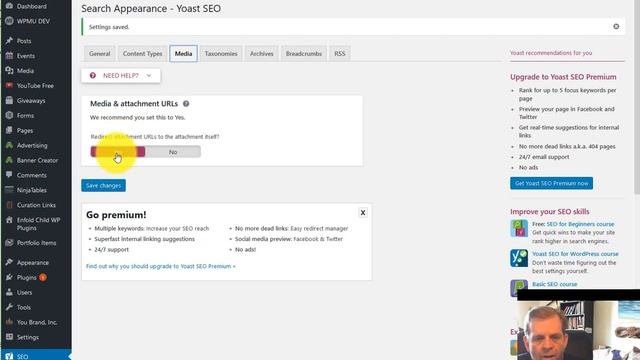Click the Tools wrench icon
This screenshot has width=640, height=360.
9,307
